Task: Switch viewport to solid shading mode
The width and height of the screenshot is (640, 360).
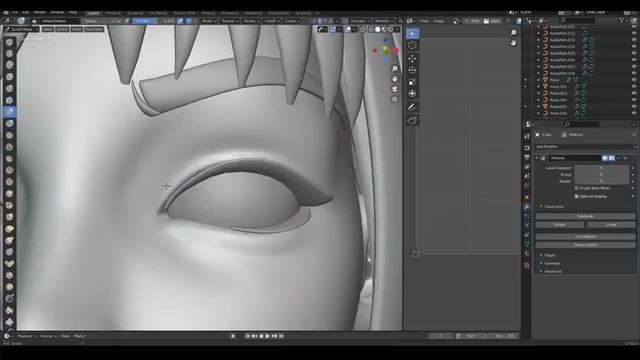Action: 378,29
